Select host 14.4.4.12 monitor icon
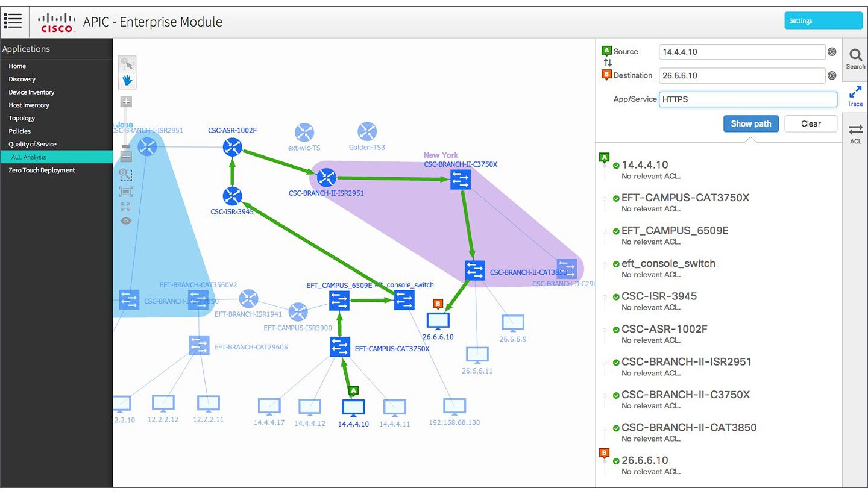The image size is (868, 494). point(310,407)
